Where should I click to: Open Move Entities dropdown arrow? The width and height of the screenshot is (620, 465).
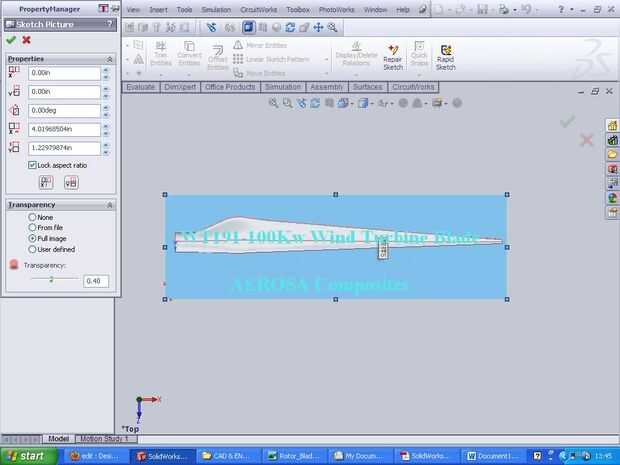pos(327,74)
